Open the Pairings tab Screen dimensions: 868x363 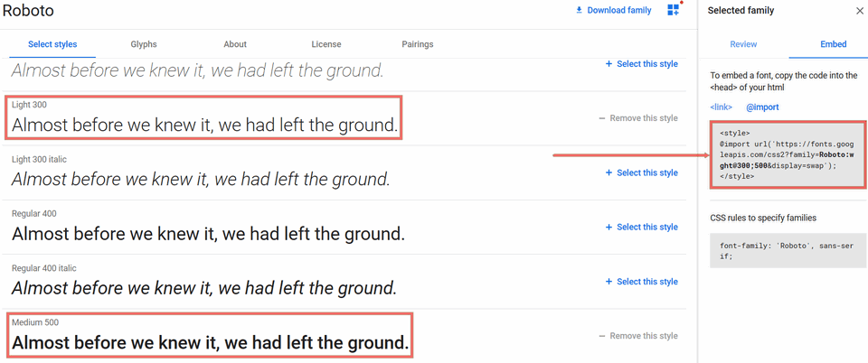click(418, 44)
